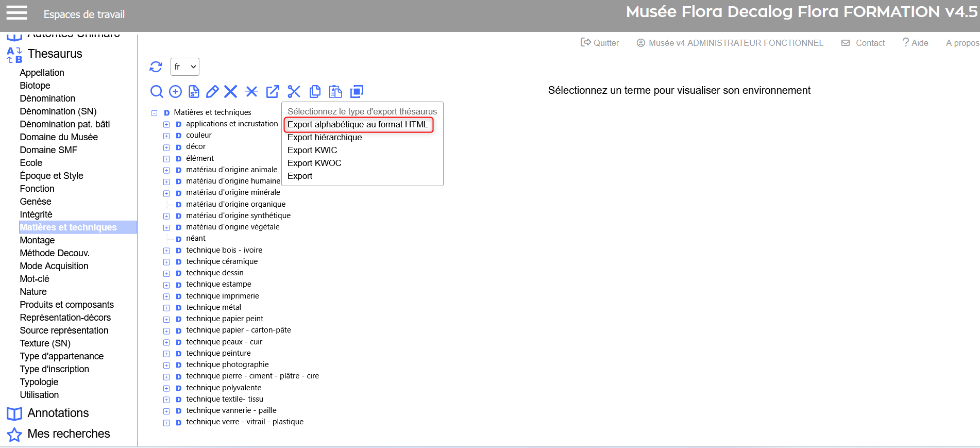Image resolution: width=980 pixels, height=448 pixels.
Task: Select the néant term
Action: [196, 238]
